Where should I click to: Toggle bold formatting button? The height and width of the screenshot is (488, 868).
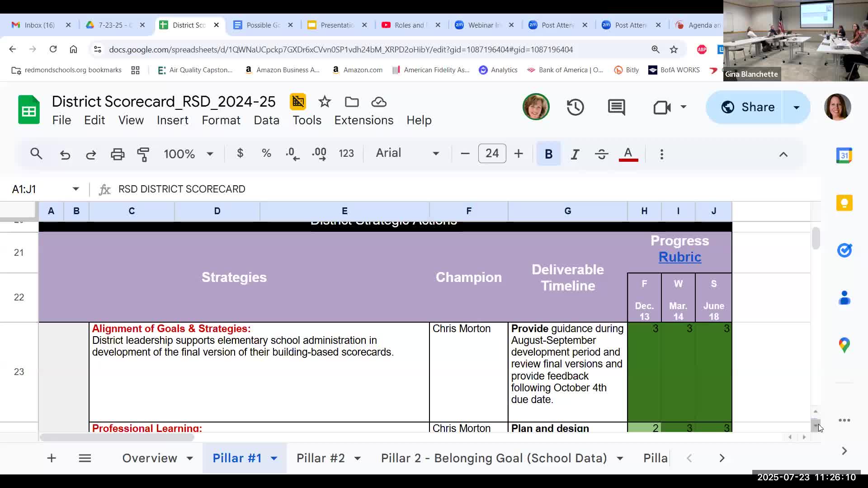tap(548, 154)
